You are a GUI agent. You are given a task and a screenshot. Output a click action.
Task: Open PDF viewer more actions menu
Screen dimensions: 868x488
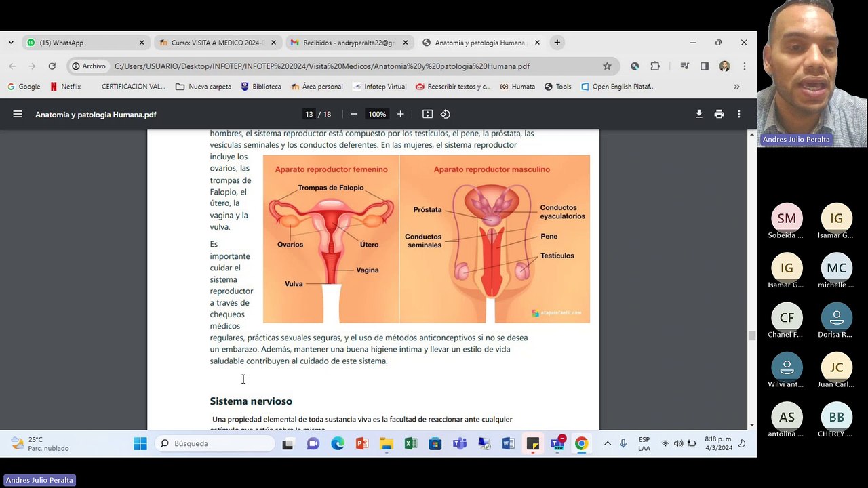[x=739, y=114]
